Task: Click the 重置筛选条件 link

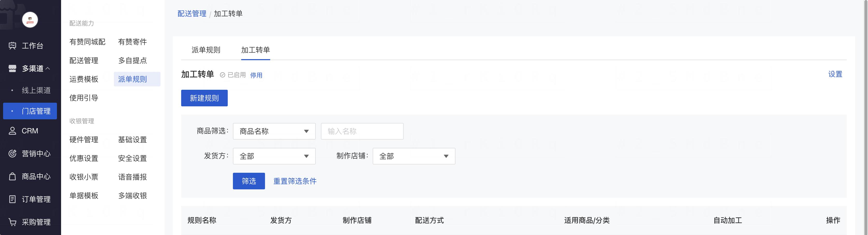Action: [295, 181]
